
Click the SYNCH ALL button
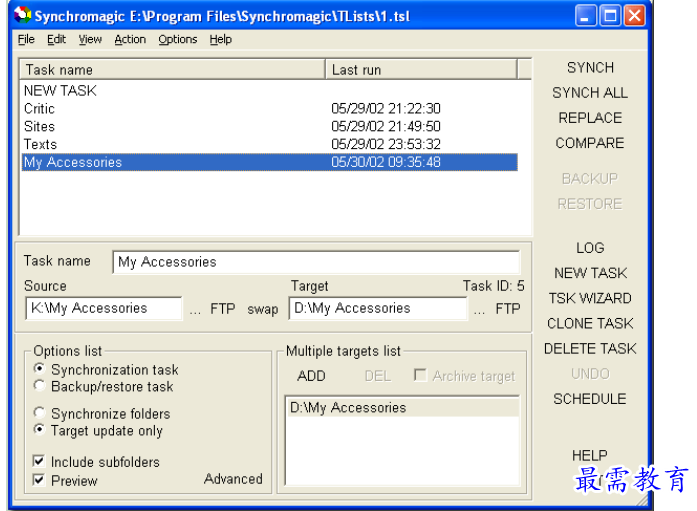point(590,93)
